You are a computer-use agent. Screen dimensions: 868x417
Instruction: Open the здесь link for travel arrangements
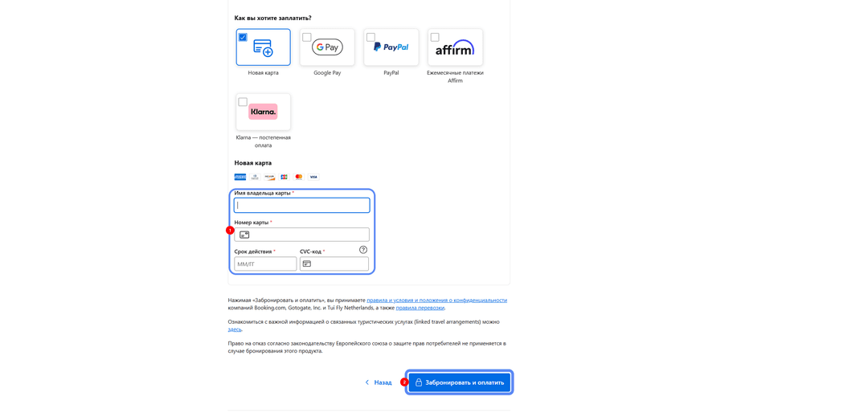tap(235, 329)
